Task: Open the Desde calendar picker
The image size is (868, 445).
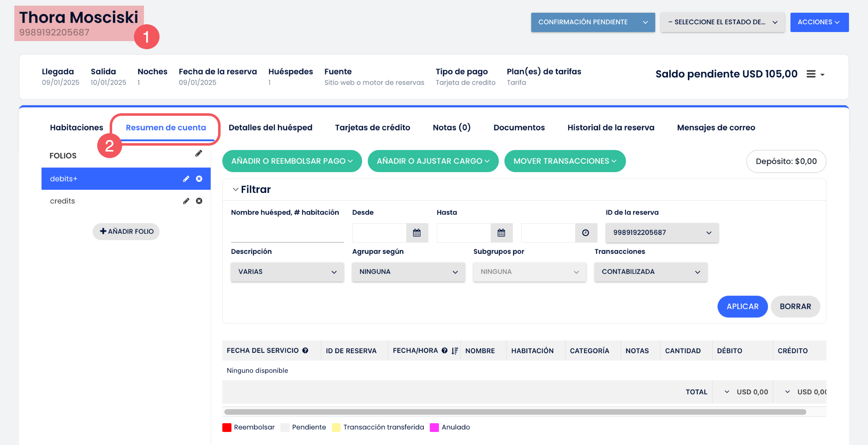Action: [417, 232]
